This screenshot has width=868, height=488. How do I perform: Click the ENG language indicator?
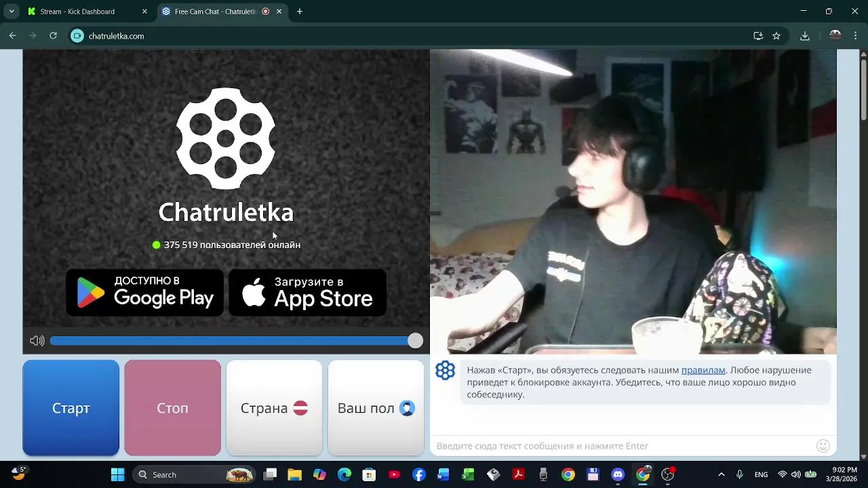(x=762, y=474)
